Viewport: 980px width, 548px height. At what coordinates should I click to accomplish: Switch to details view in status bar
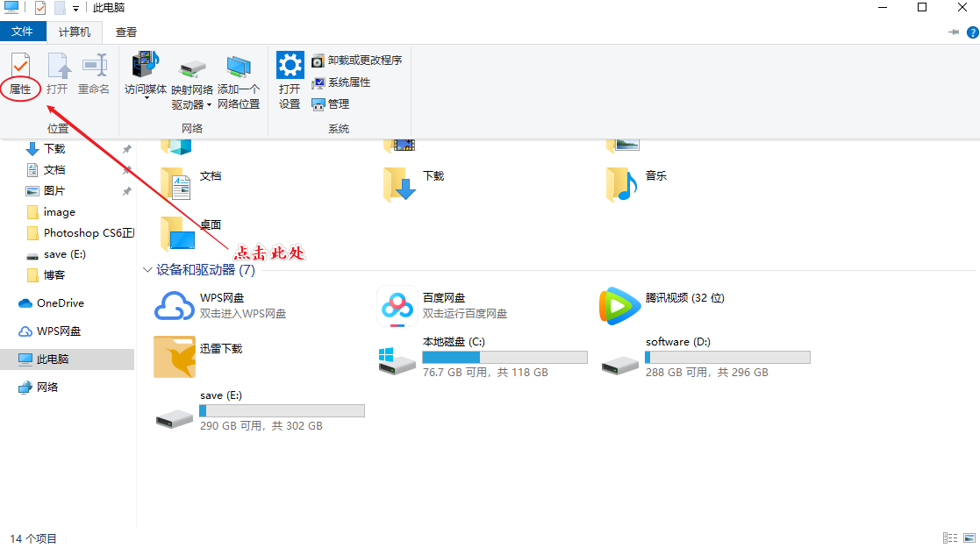(950, 537)
